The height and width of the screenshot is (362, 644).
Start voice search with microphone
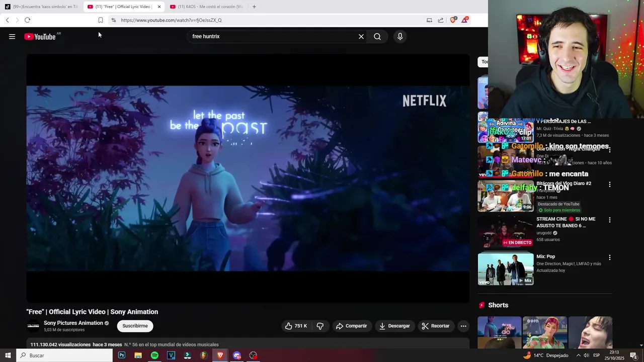[x=400, y=36]
